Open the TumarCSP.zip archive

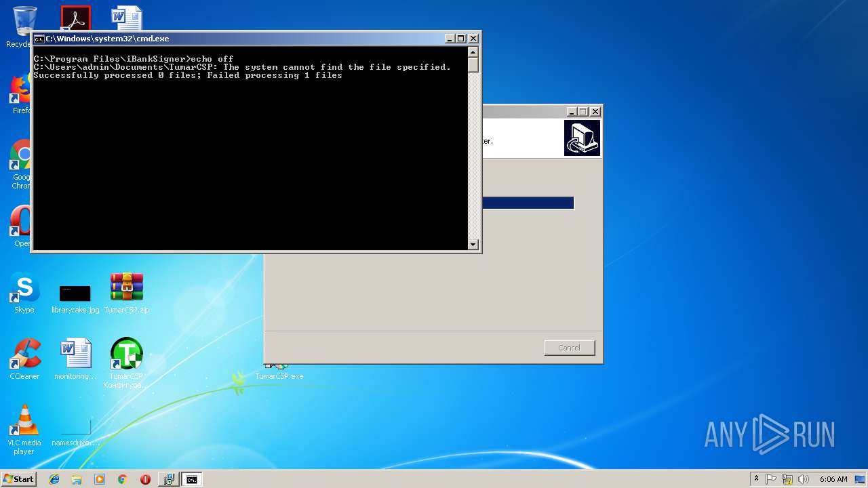[x=127, y=293]
